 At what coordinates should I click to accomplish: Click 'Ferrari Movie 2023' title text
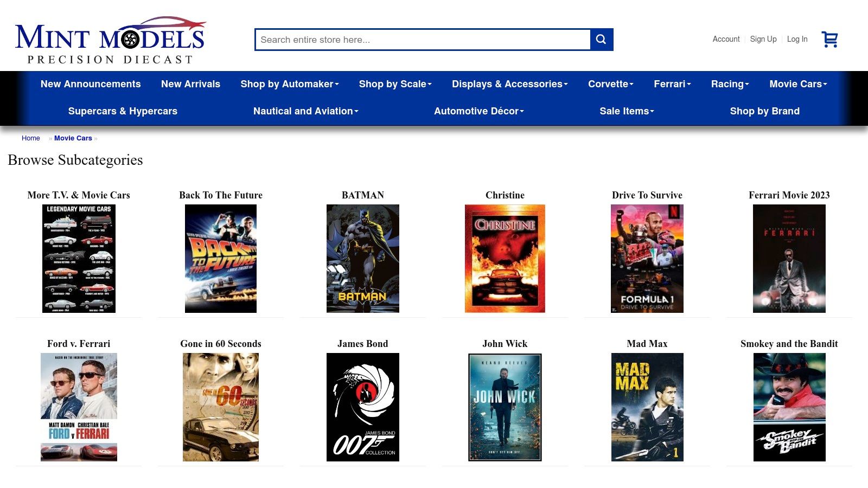click(789, 195)
